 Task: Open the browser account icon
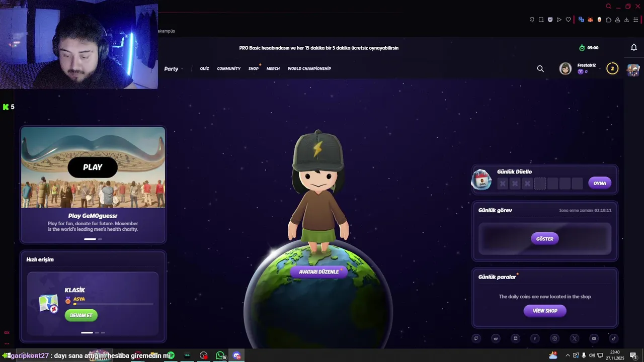click(617, 20)
